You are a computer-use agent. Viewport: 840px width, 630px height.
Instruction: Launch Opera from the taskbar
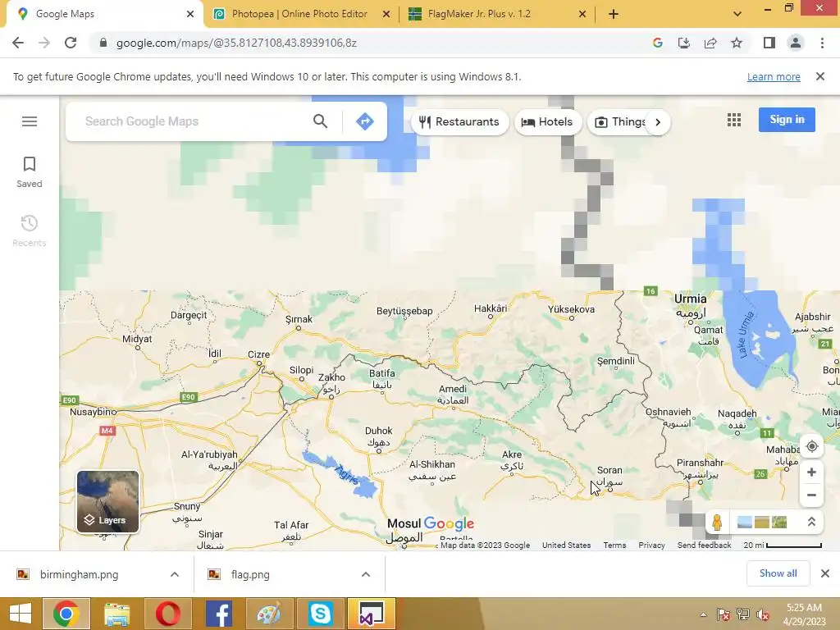click(x=167, y=614)
